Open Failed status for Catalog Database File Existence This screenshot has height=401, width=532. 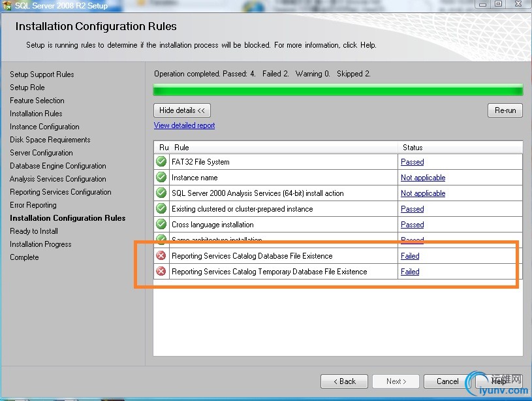(x=410, y=255)
